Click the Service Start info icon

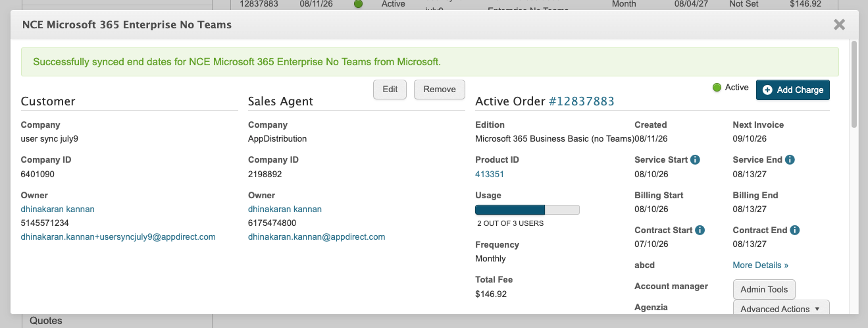[x=695, y=160]
